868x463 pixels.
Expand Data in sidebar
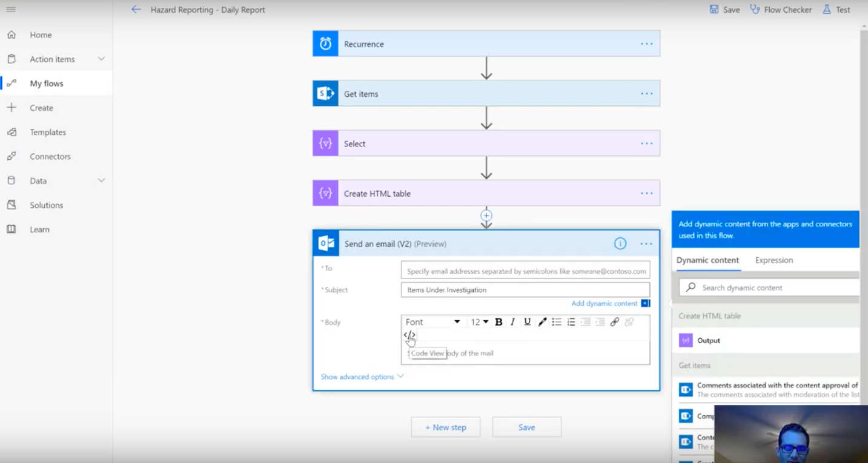click(101, 180)
